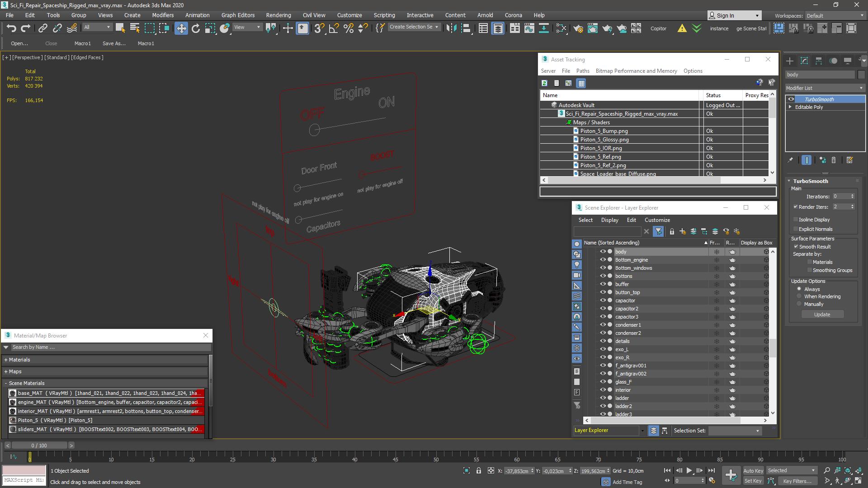Hide the capacitor2 object via eye icon
Viewport: 868px width, 488px height.
(603, 309)
